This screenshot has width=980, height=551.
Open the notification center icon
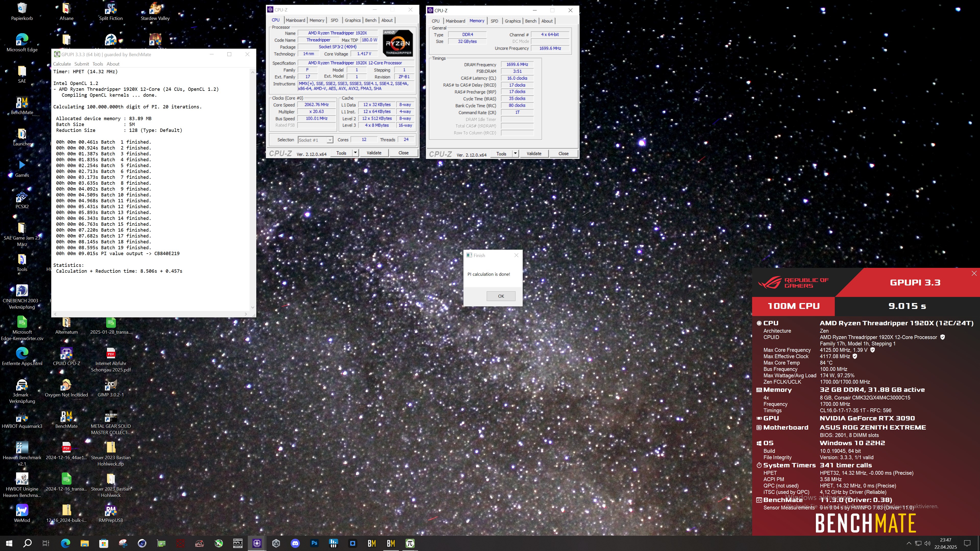(x=967, y=543)
